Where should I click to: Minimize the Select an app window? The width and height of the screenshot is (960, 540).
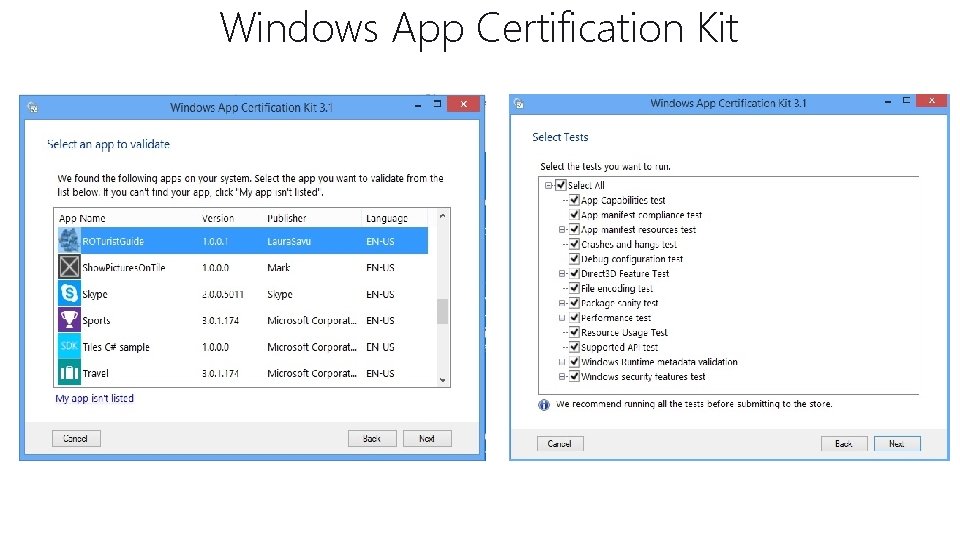[418, 106]
